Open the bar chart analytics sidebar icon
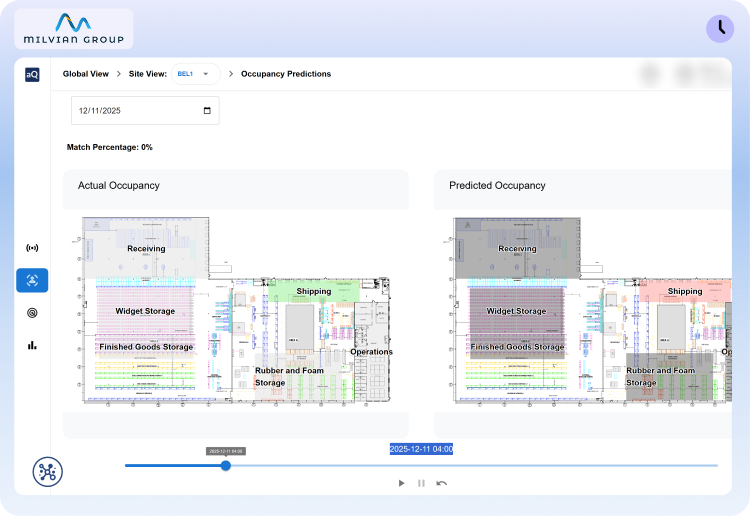This screenshot has height=516, width=750. click(32, 345)
